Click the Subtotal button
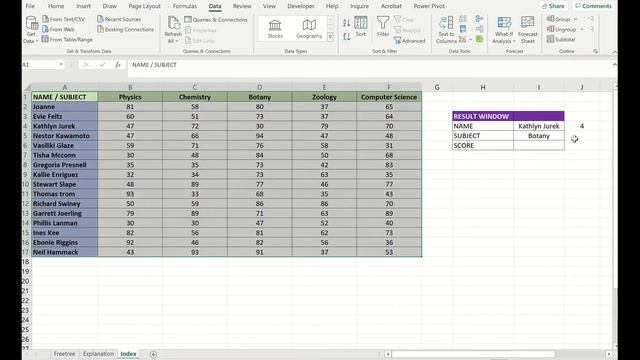Screen dimensions: 640x360 561,39
